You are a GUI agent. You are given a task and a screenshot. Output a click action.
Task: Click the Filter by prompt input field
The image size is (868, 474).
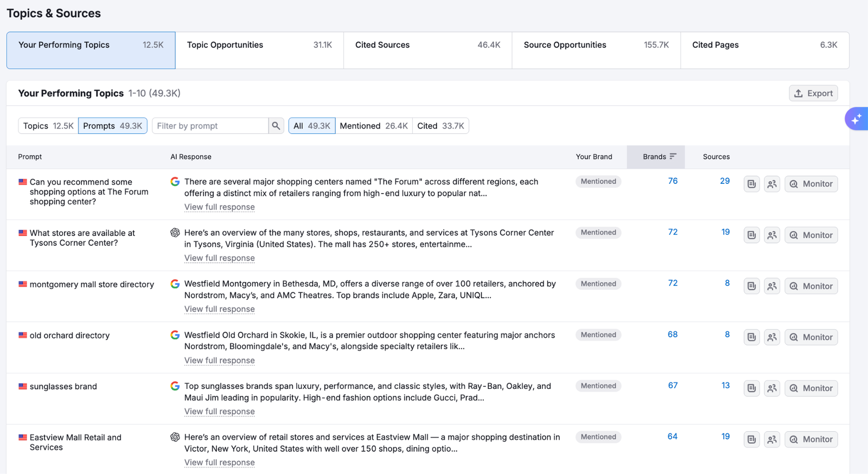(210, 126)
